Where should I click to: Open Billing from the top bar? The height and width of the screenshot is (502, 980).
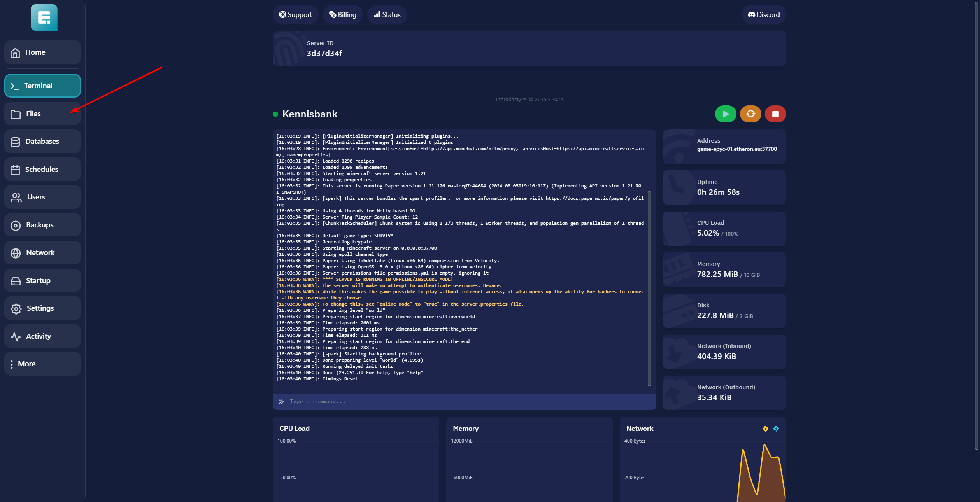[342, 15]
